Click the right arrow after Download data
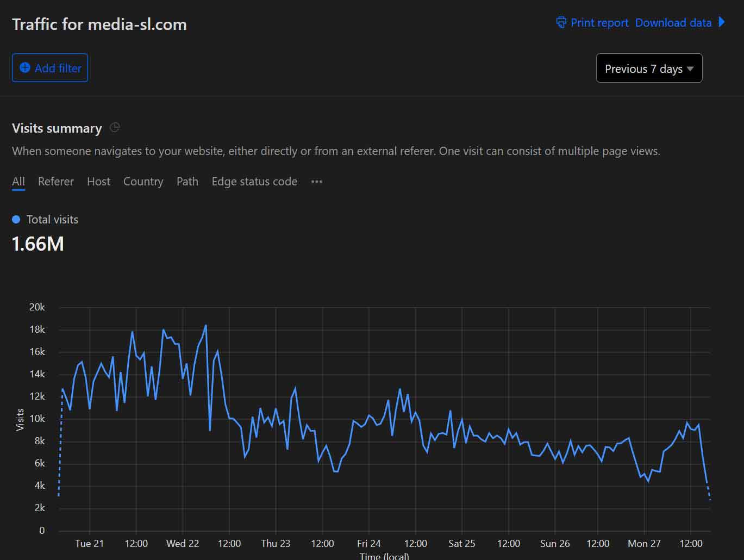This screenshot has height=560, width=744. (x=722, y=22)
